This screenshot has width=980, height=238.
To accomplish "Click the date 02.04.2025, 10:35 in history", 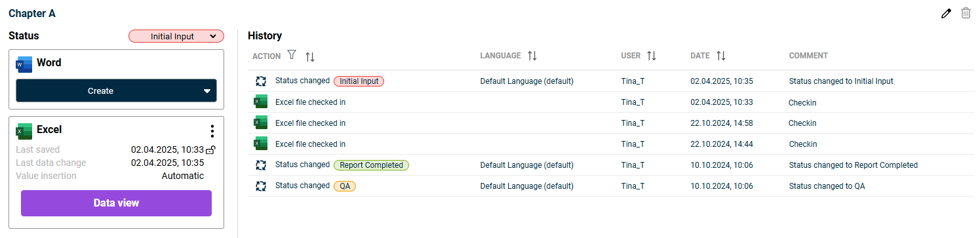I will pos(722,81).
